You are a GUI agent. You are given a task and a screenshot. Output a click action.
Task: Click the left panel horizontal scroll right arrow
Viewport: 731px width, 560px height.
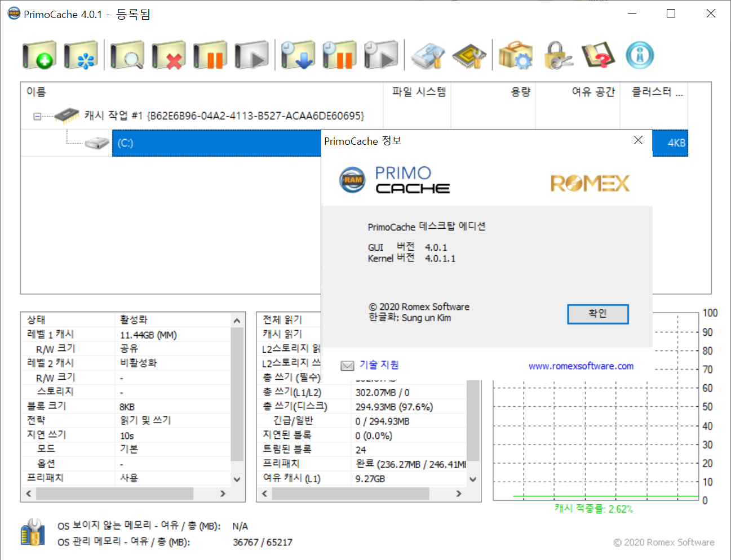tap(223, 494)
